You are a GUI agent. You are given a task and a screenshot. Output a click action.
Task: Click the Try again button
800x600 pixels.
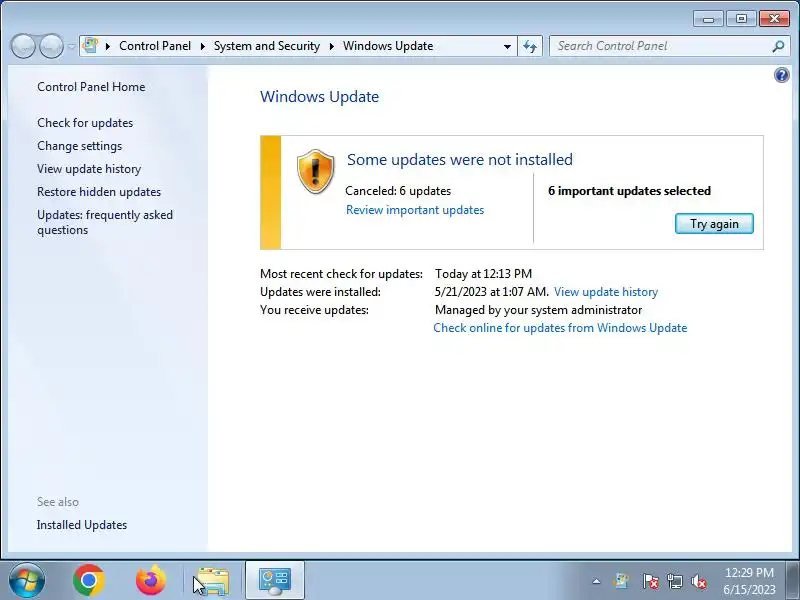tap(714, 224)
